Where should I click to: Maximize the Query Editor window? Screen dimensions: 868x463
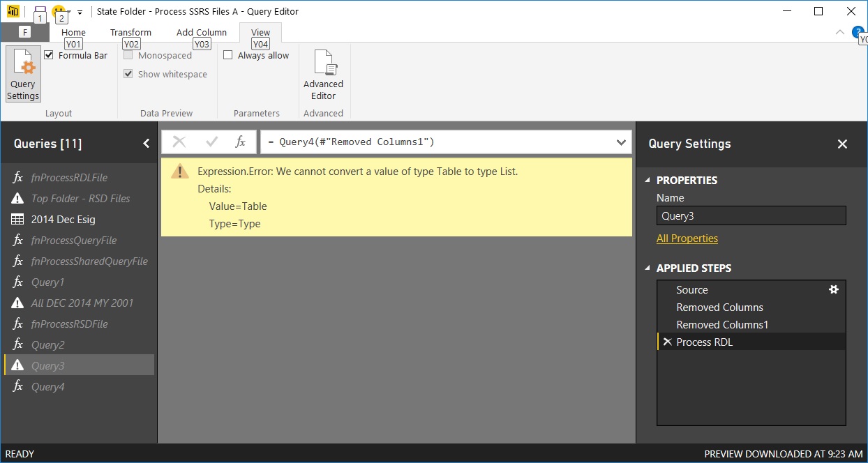pyautogui.click(x=818, y=11)
